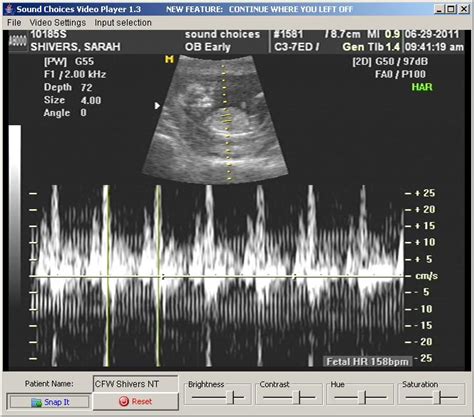Click the yellow H marker on scan

(x=169, y=59)
